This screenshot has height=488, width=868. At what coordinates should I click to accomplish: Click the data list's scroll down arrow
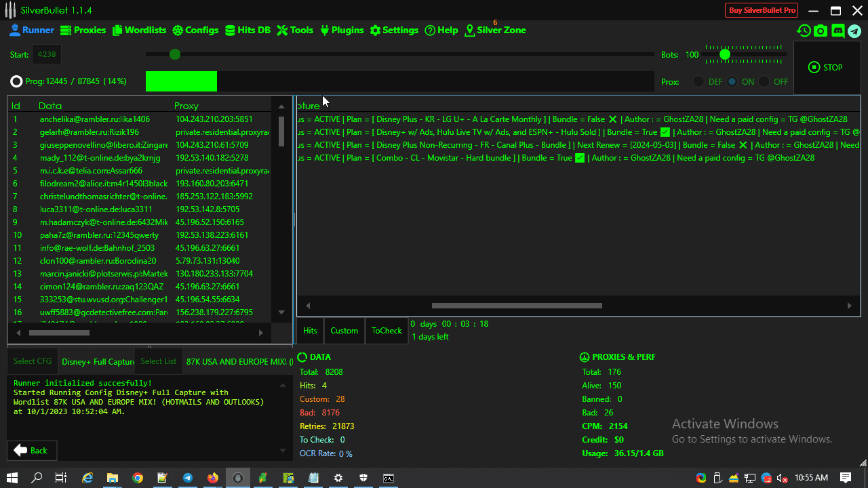coord(281,312)
